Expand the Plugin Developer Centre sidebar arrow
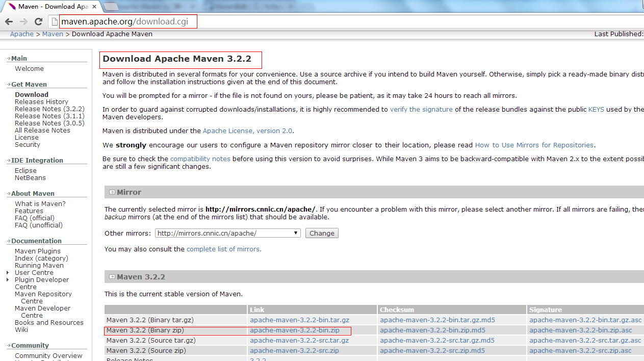 click(x=8, y=280)
